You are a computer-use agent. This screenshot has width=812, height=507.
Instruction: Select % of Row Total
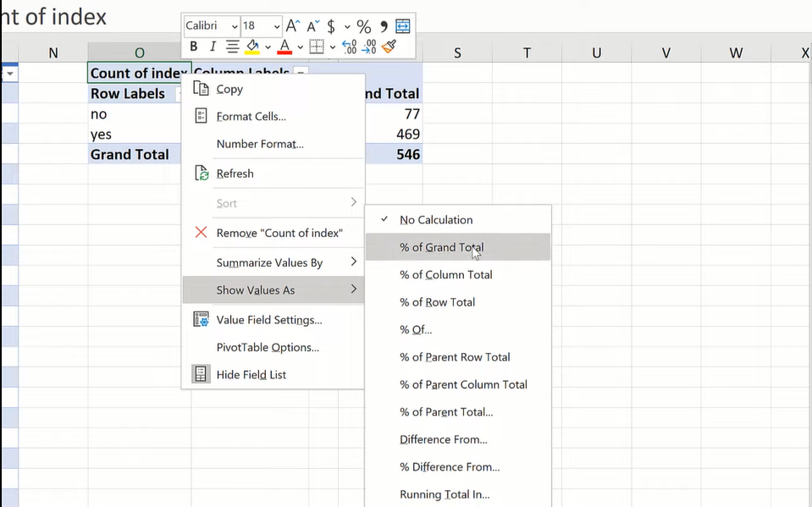click(x=458, y=302)
